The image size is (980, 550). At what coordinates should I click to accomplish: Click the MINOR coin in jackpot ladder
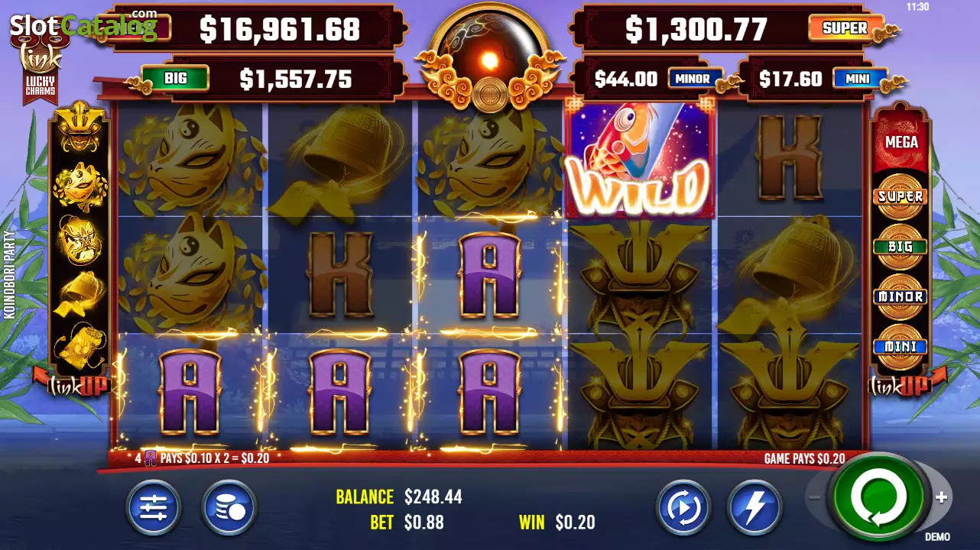point(900,296)
